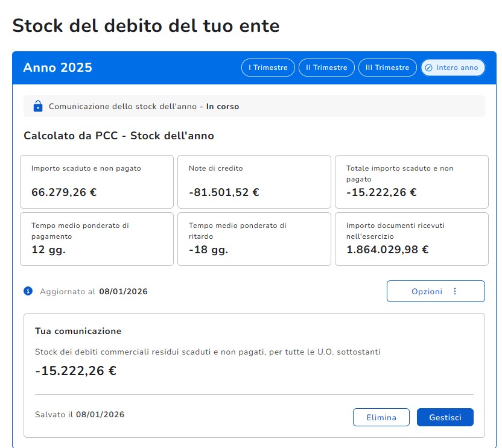Select Importo documenti ricevuti nell'esercizio card
The height and width of the screenshot is (448, 502).
click(x=411, y=239)
